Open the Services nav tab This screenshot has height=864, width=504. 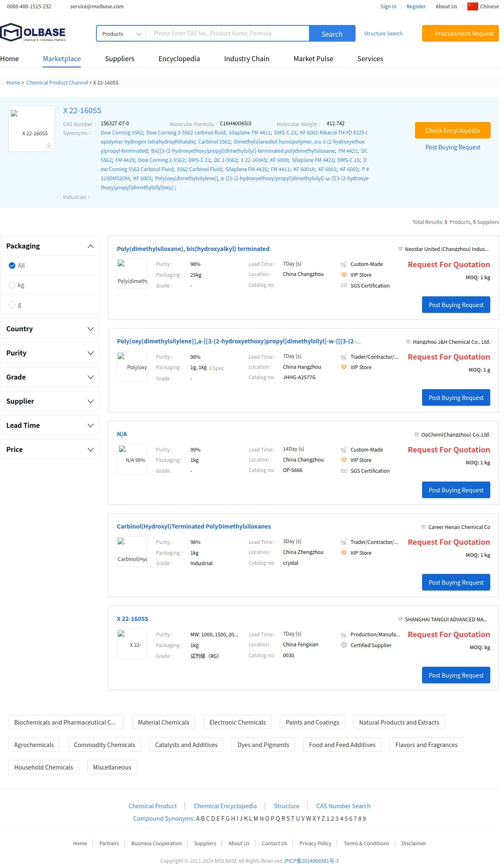[371, 59]
